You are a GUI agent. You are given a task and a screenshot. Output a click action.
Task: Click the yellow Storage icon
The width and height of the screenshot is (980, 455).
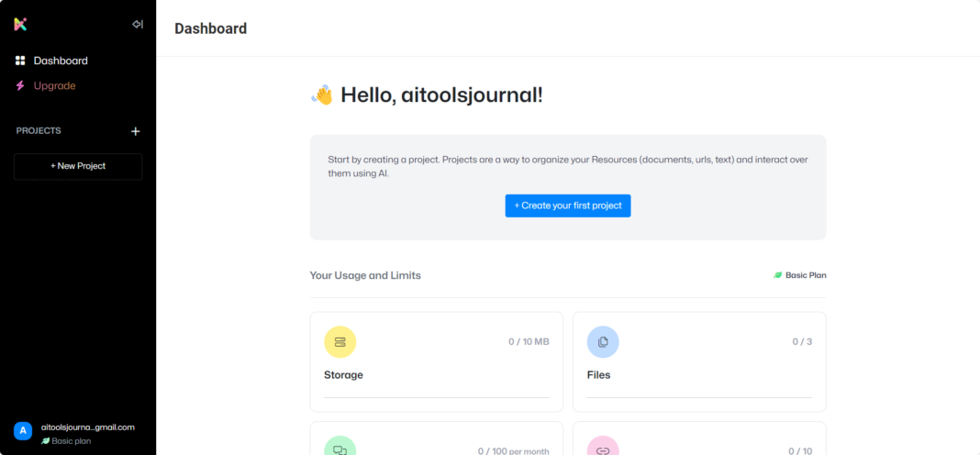point(340,342)
